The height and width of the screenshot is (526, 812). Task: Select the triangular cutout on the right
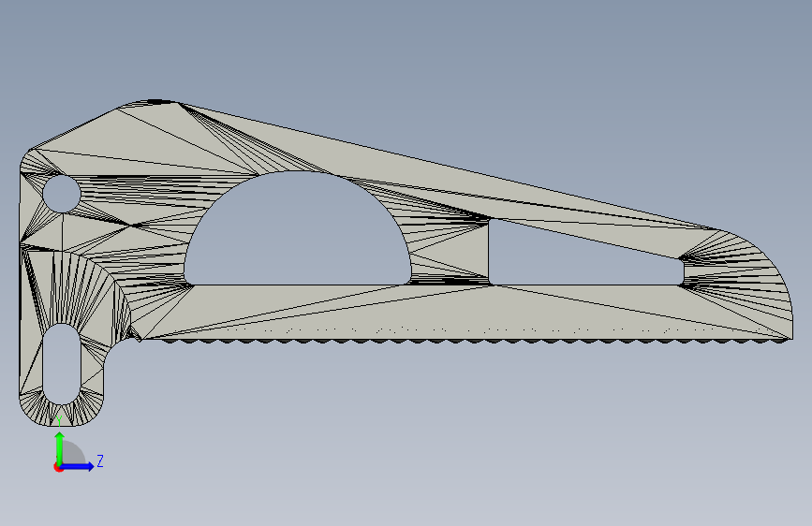point(586,252)
